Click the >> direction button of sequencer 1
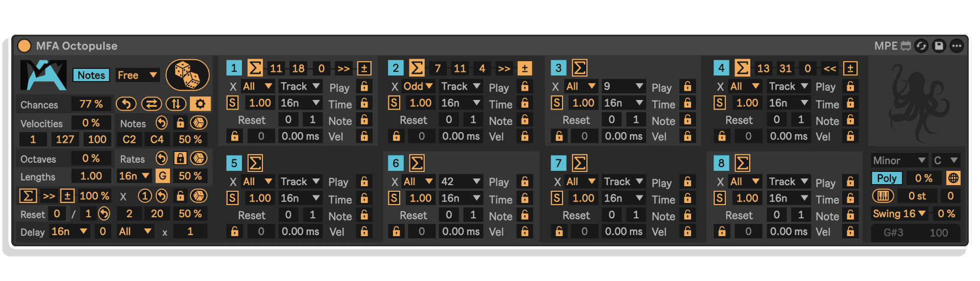Image resolution: width=980 pixels, height=281 pixels. [344, 68]
